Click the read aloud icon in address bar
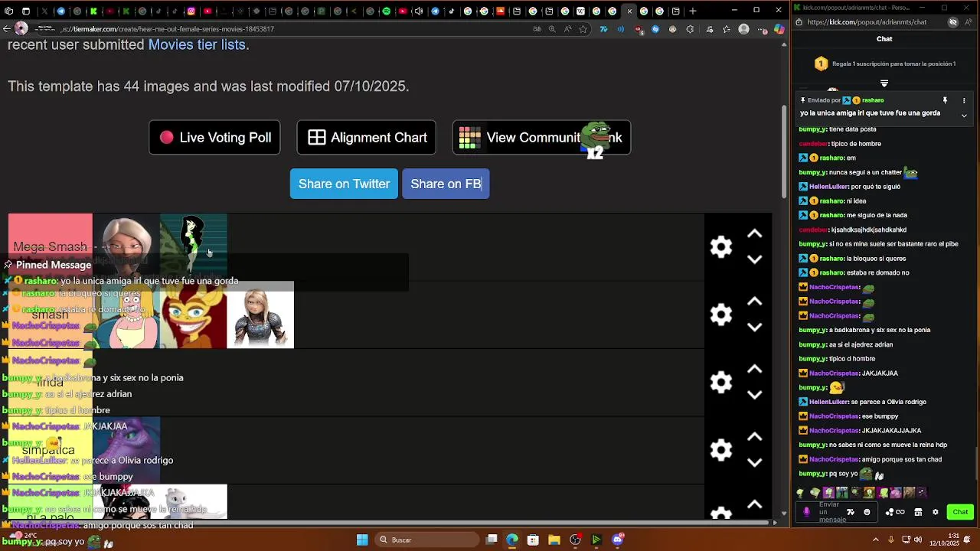This screenshot has height=551, width=980. [567, 29]
